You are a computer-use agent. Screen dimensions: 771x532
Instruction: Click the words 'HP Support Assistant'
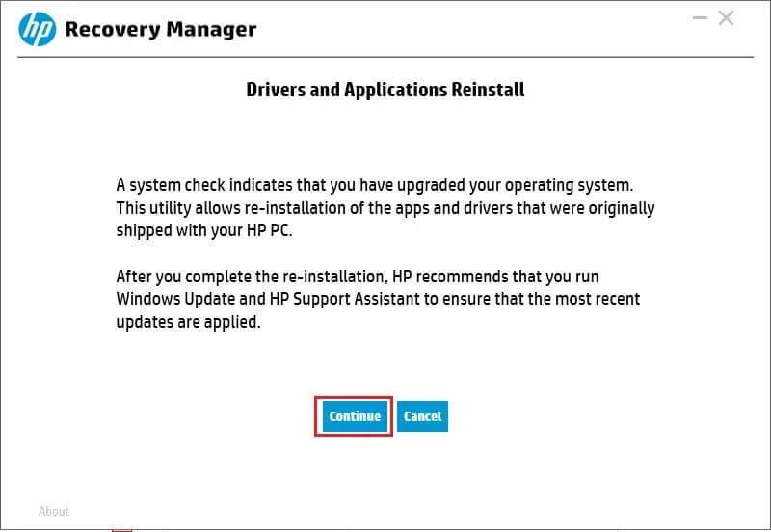point(344,299)
